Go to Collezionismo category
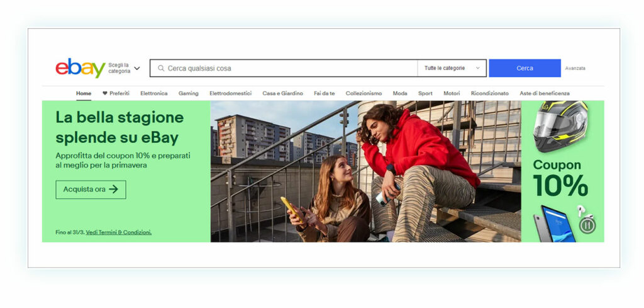This screenshot has height=308, width=644. pos(364,93)
